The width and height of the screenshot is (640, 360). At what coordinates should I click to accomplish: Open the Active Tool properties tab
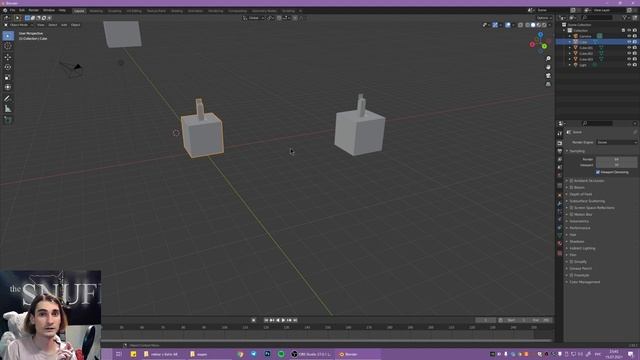click(x=560, y=133)
